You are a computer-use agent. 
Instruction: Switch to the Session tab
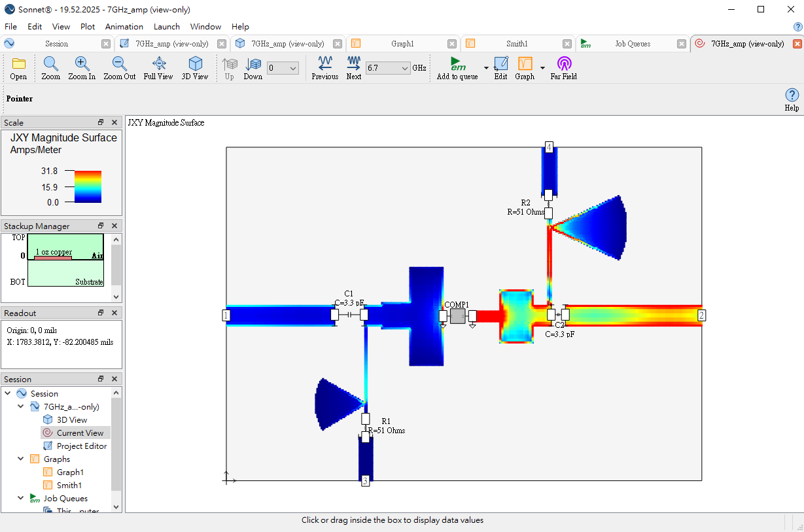point(56,44)
